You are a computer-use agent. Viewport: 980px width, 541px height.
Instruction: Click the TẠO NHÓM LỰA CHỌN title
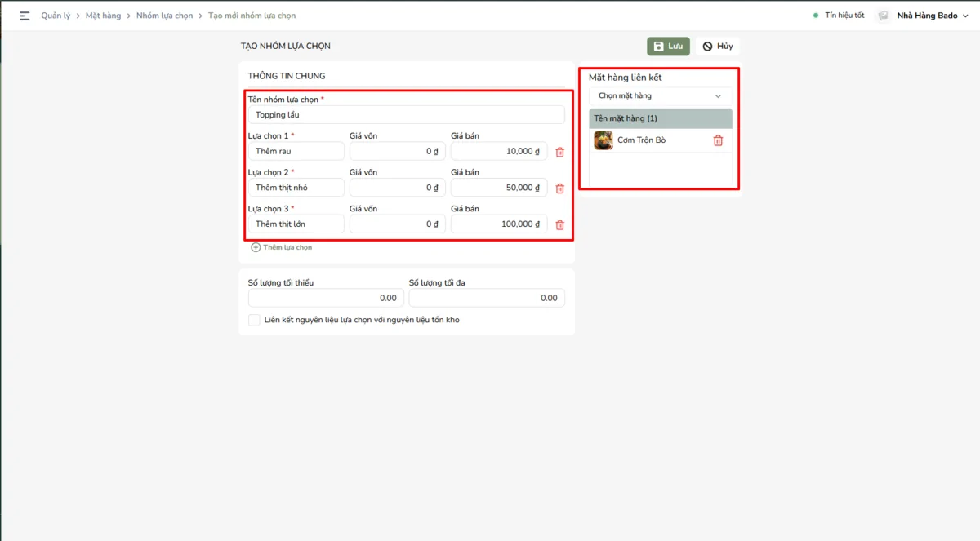[286, 47]
